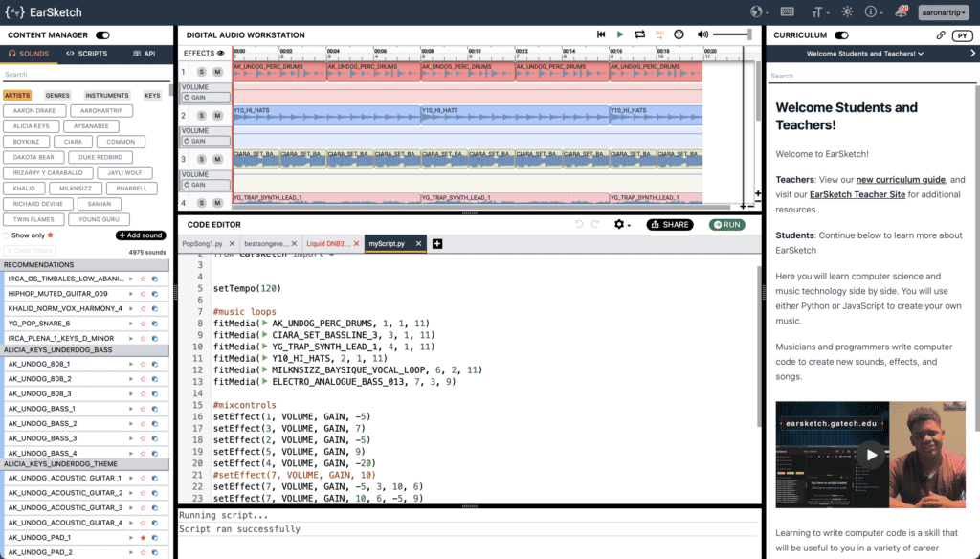Mute track 4

217,203
